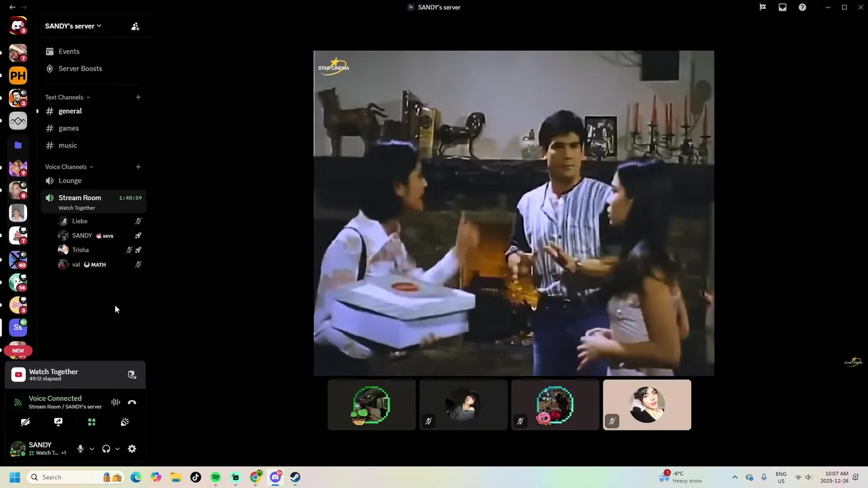The width and height of the screenshot is (868, 488).
Task: Open the general text channel
Action: click(x=92, y=111)
